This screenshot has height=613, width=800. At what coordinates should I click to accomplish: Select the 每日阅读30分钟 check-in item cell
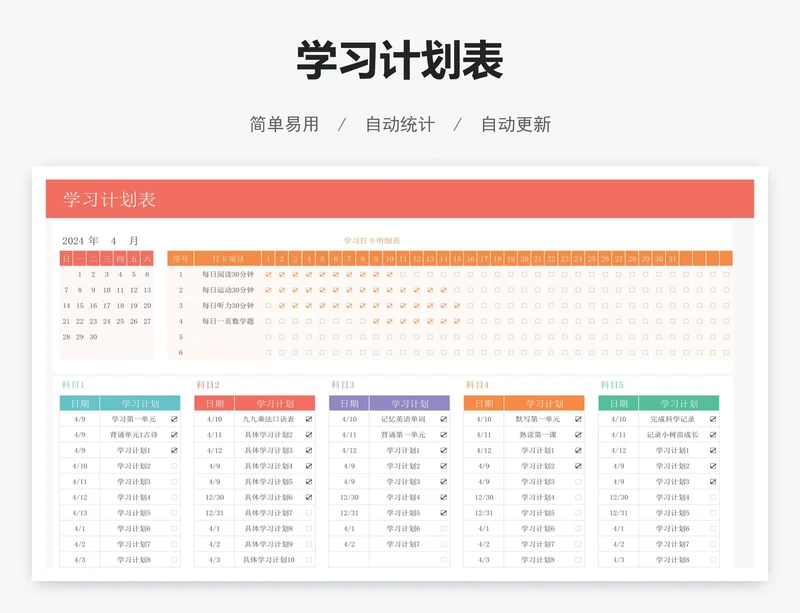click(228, 275)
